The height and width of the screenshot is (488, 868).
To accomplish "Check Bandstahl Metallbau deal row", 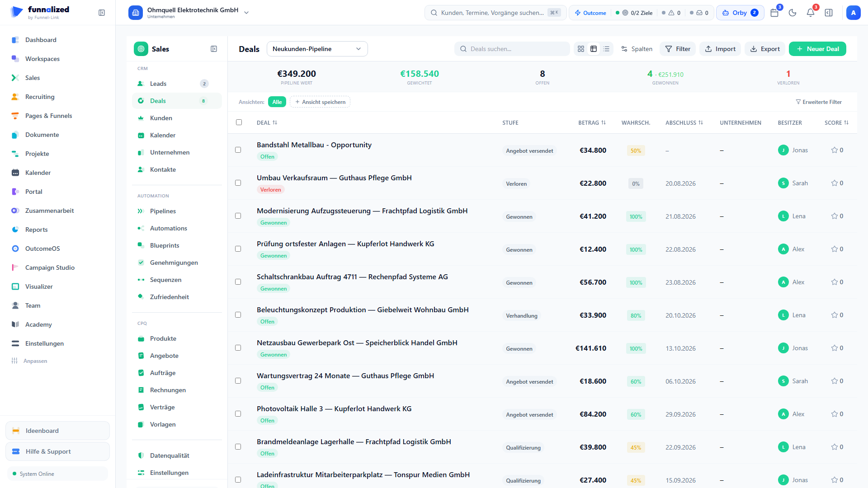I will click(238, 150).
